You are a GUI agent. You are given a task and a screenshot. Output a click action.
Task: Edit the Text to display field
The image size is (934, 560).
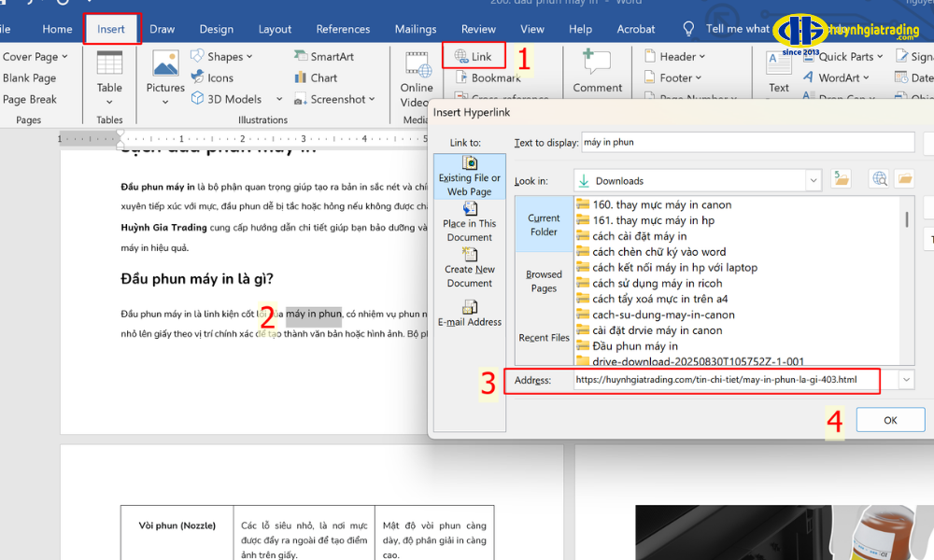click(x=747, y=142)
